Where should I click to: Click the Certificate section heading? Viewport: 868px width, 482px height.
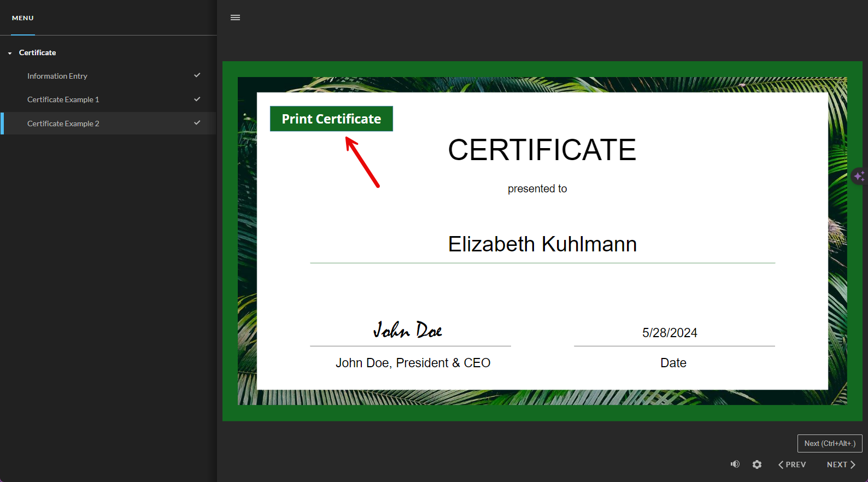point(37,52)
